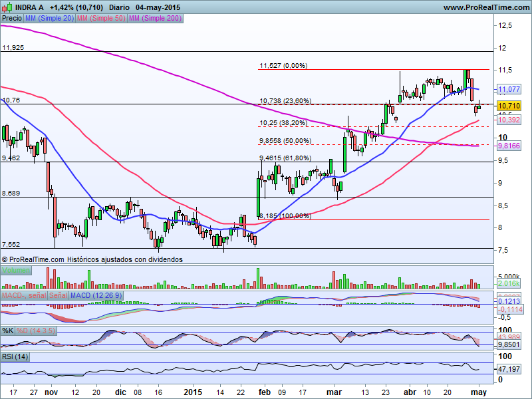Screen dimensions: 532x399
Task: Click the %D (14 3 5) label
Action: [x=36, y=331]
